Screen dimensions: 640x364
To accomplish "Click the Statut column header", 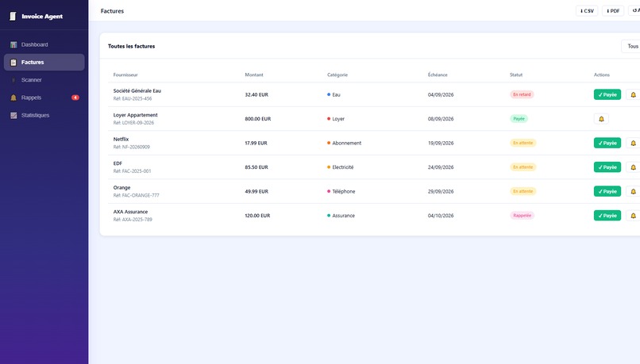I will coord(516,75).
